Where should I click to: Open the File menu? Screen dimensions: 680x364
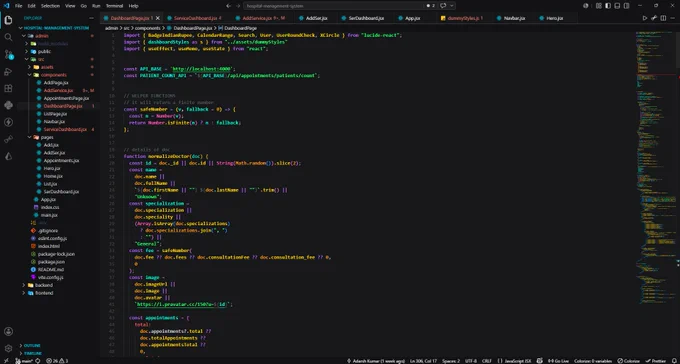point(19,6)
